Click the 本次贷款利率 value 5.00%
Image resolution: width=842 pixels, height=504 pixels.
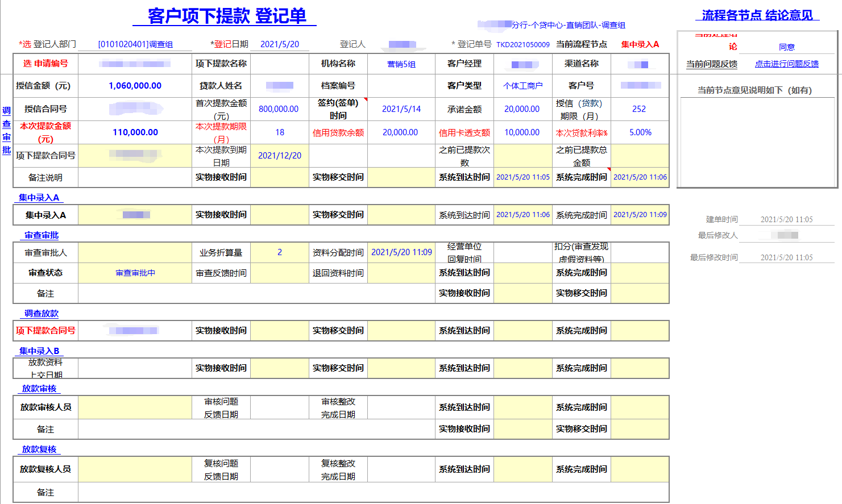(640, 132)
